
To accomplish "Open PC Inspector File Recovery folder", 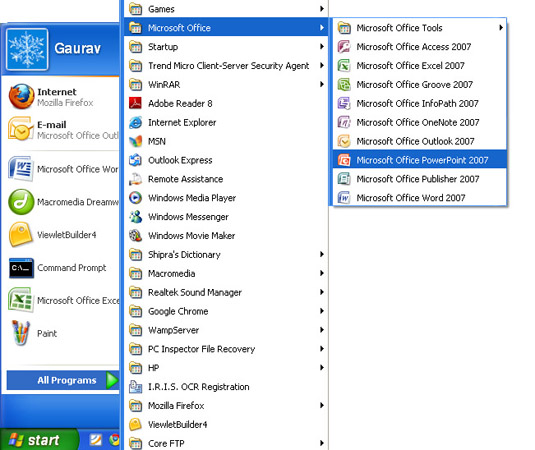I will [226, 349].
